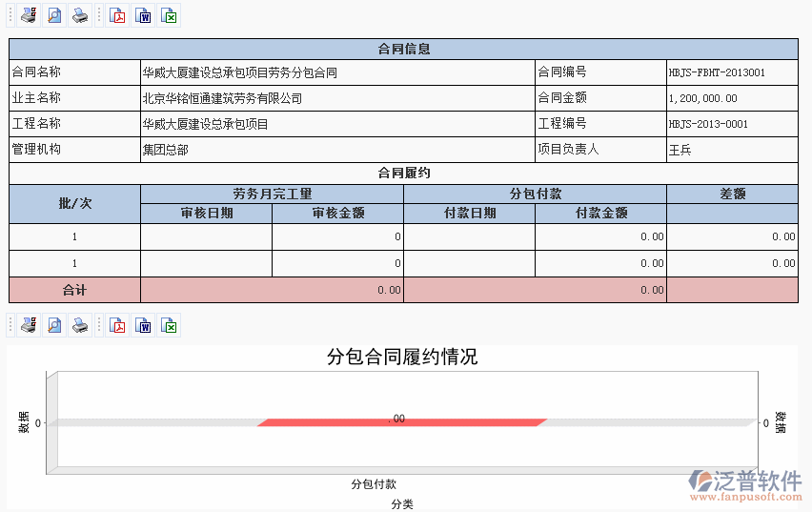Export report to Word from top toolbar
The image size is (812, 512).
[144, 15]
